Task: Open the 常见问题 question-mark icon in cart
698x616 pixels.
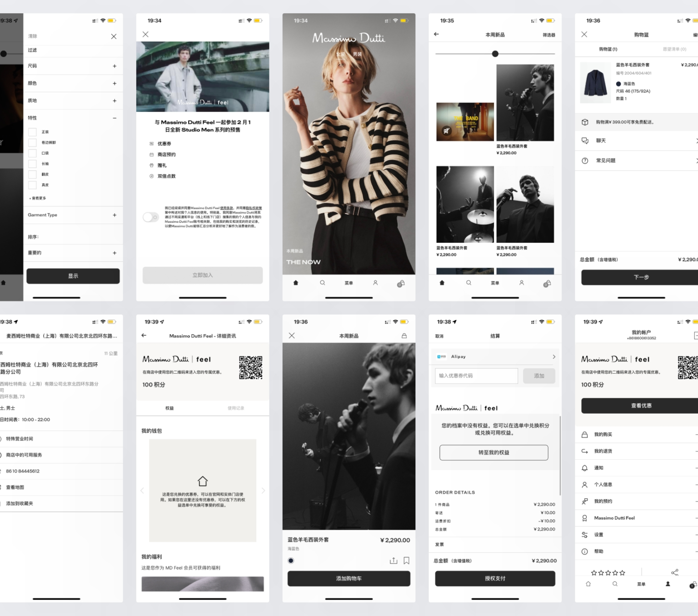Action: click(x=585, y=160)
